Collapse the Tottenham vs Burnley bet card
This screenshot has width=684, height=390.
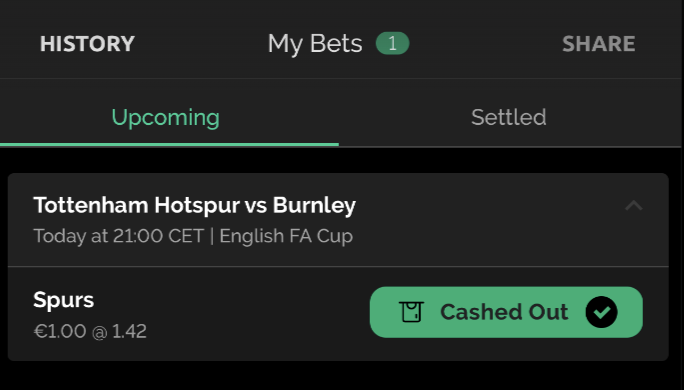[633, 205]
